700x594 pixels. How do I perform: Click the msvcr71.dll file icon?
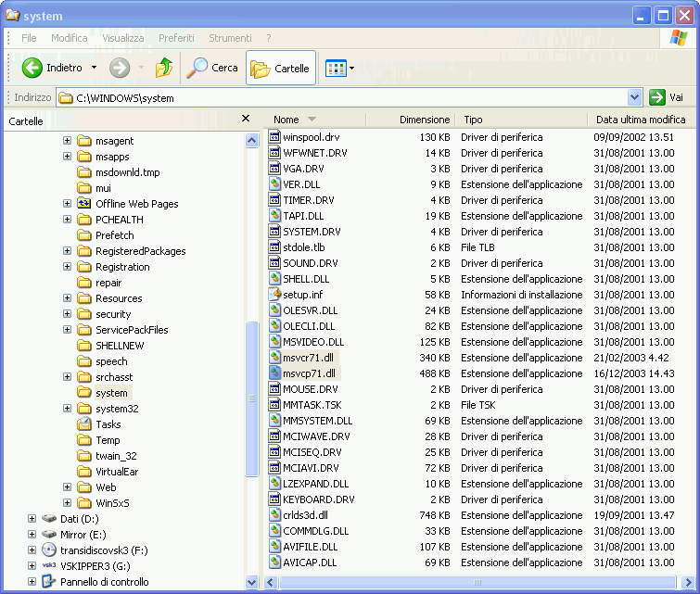pos(274,357)
